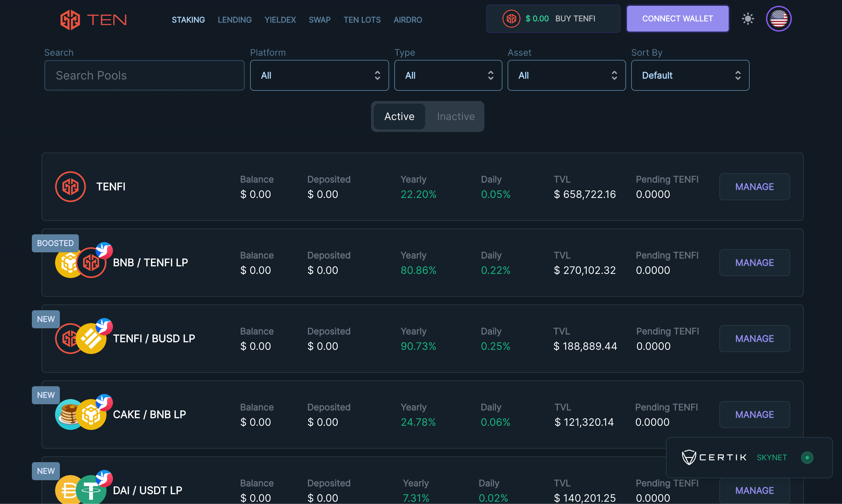This screenshot has width=842, height=504.
Task: Click the green Skynet status indicator
Action: pos(807,457)
